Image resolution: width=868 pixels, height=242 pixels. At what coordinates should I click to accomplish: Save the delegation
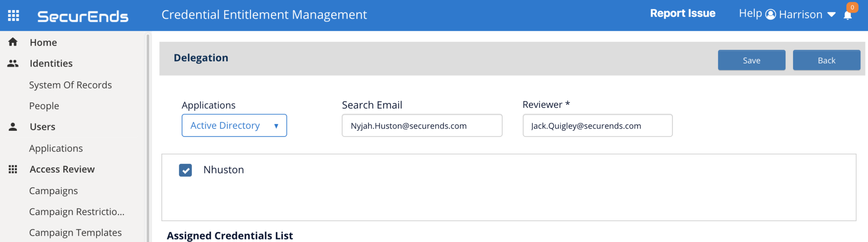click(x=751, y=60)
